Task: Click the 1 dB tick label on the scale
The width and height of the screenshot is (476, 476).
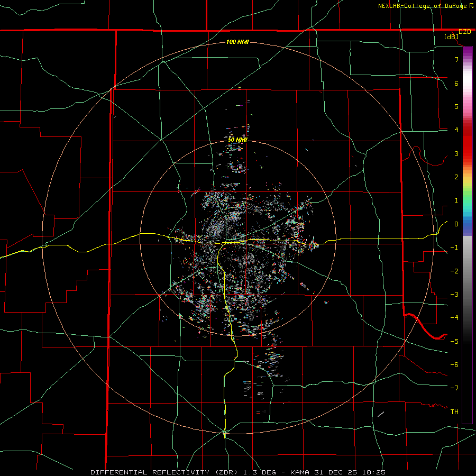Action: [x=456, y=200]
